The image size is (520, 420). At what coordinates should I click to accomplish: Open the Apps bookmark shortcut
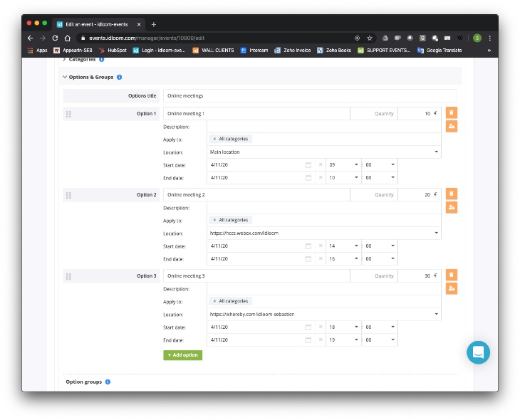point(37,51)
